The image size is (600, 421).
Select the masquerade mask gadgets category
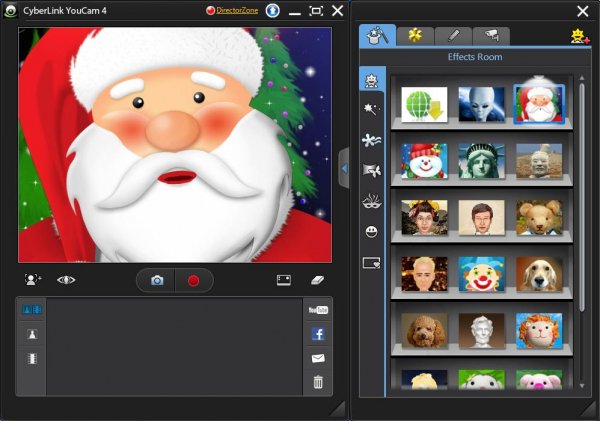pos(372,201)
